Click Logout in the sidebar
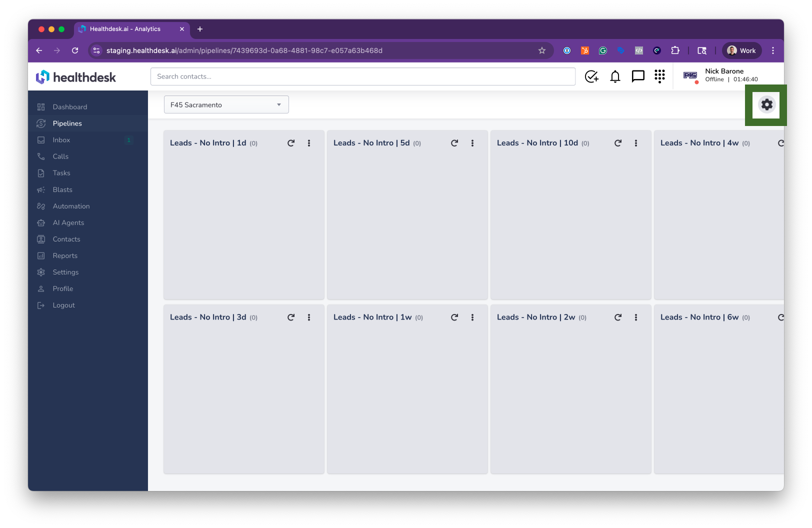 coord(63,305)
